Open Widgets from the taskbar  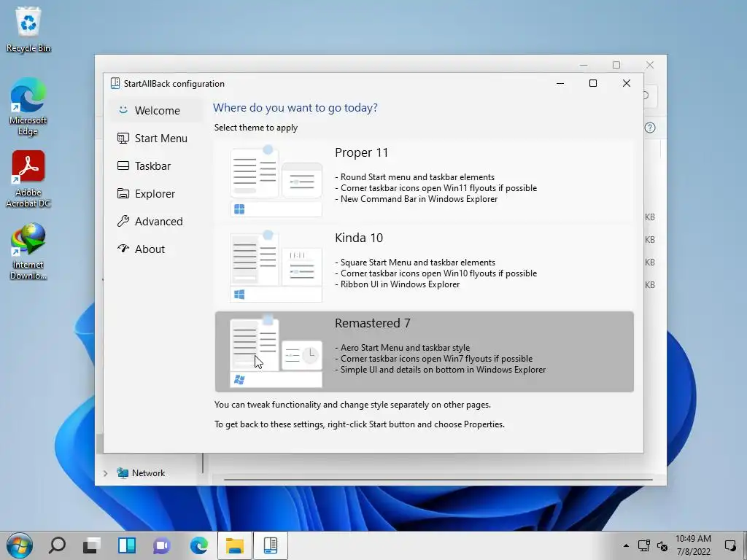(127, 545)
